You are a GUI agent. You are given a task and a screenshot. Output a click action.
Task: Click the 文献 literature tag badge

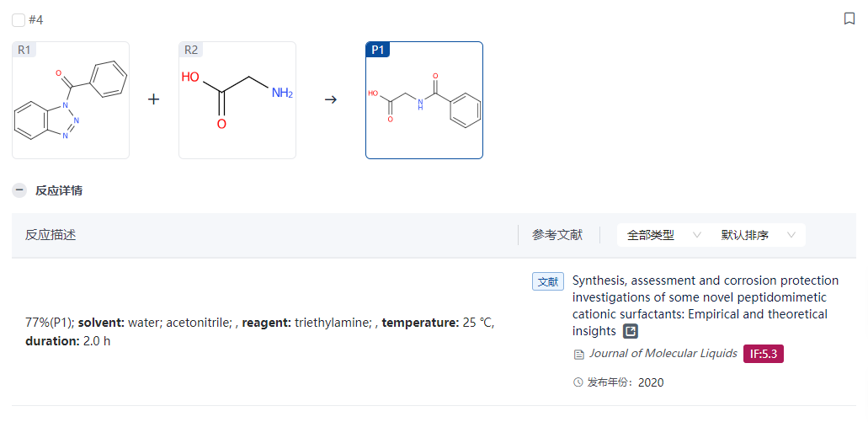(x=548, y=281)
